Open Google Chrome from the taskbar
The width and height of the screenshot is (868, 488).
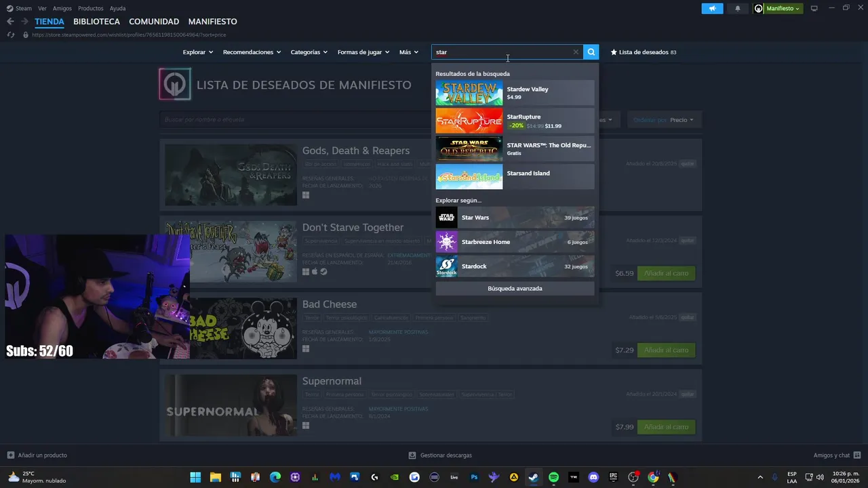[653, 477]
